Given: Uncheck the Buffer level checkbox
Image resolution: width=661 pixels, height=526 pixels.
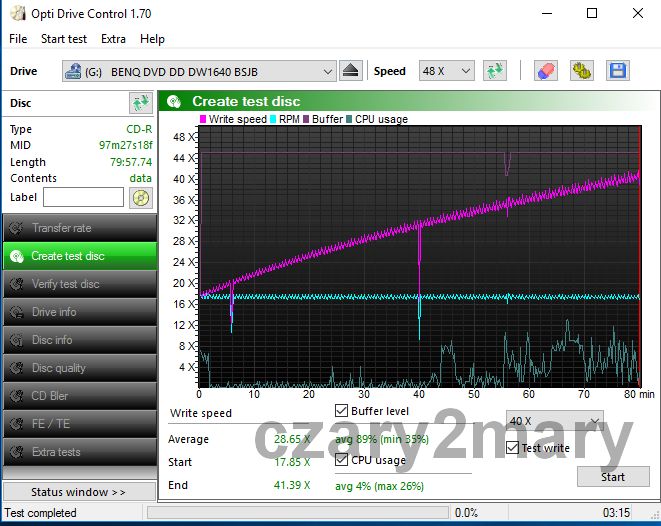Looking at the screenshot, I should coord(342,411).
